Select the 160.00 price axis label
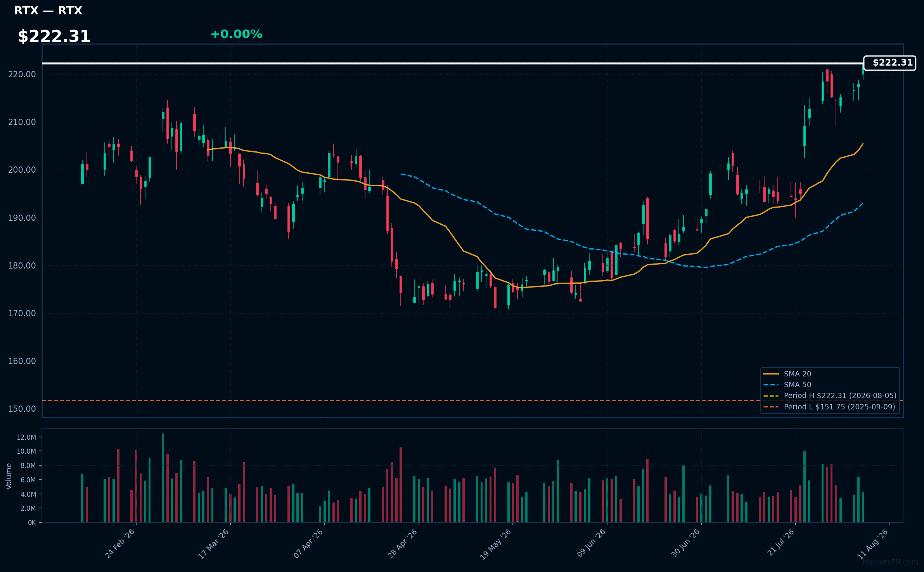924x572 pixels. (22, 361)
